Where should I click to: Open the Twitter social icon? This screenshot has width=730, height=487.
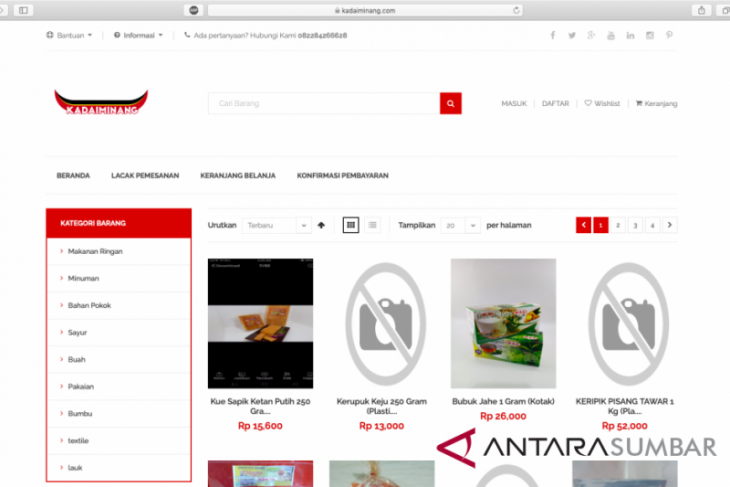pos(572,35)
